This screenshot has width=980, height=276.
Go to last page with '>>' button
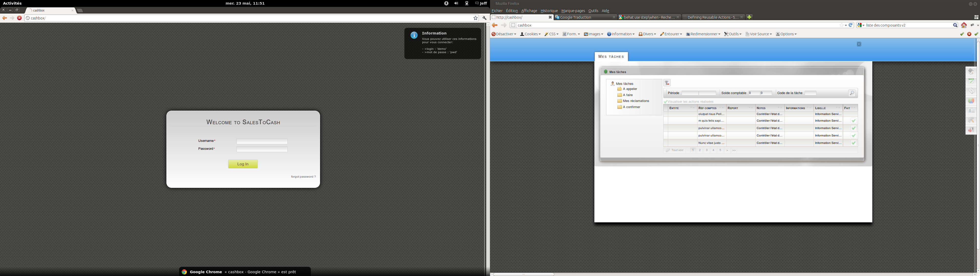[x=734, y=151]
